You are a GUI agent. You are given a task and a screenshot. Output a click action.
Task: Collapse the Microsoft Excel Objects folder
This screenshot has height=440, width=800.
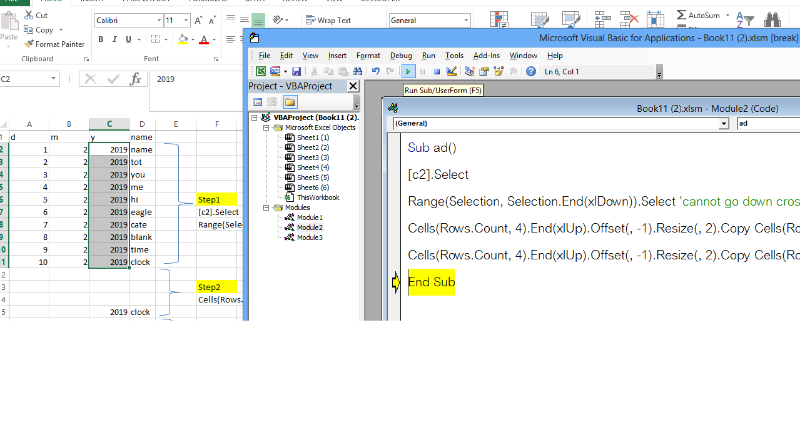(266, 128)
